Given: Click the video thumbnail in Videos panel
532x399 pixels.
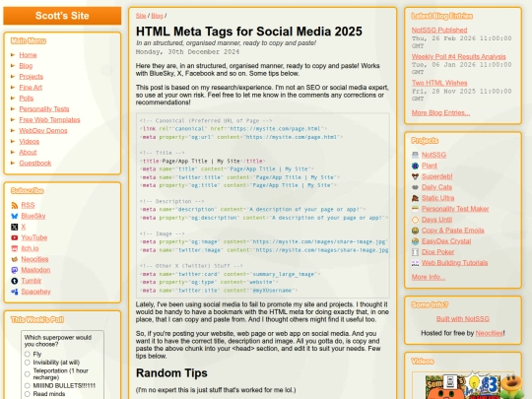Looking at the screenshot, I should 463,386.
